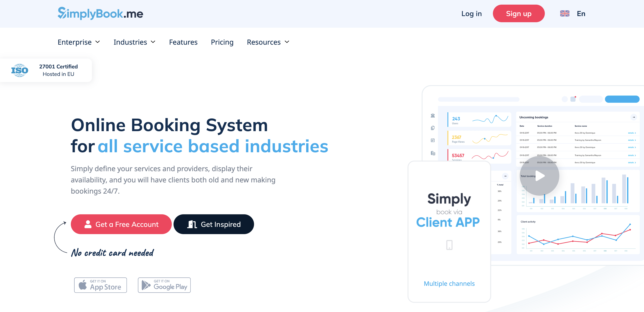Click the SimplyBook.me logo
The height and width of the screenshot is (312, 644).
(x=100, y=13)
